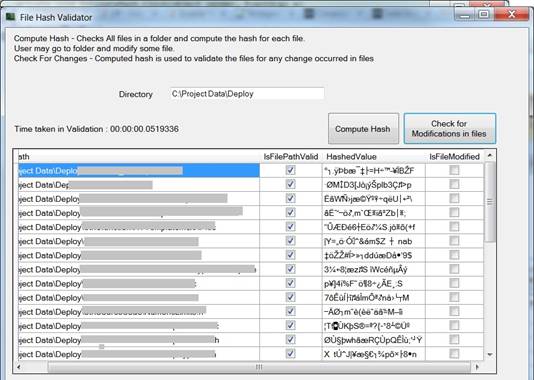The height and width of the screenshot is (380, 534).
Task: Maximize the File Hash Validator window
Action: coord(483,14)
